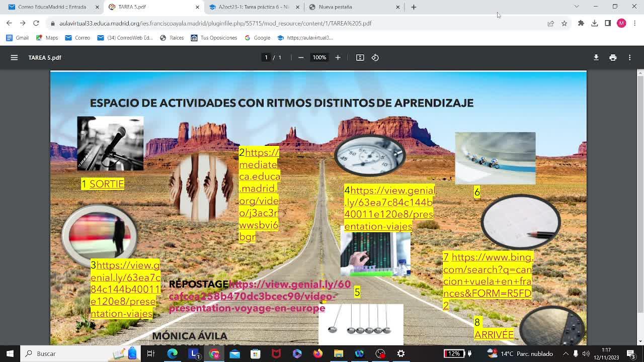Zoom out of the PDF

click(301, 57)
